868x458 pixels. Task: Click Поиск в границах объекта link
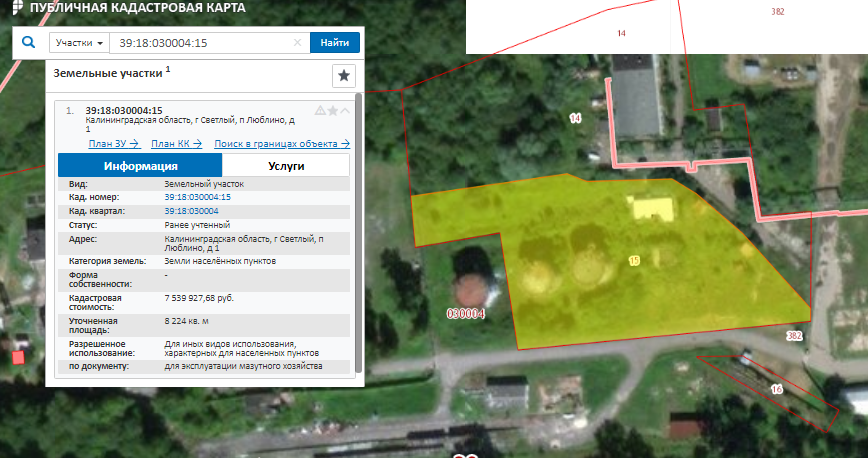[x=281, y=143]
